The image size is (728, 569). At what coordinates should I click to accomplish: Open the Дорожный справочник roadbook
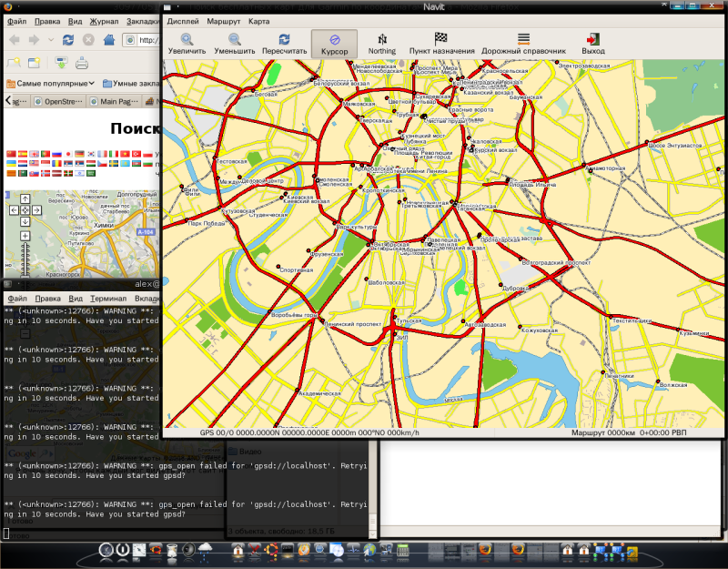pyautogui.click(x=523, y=39)
